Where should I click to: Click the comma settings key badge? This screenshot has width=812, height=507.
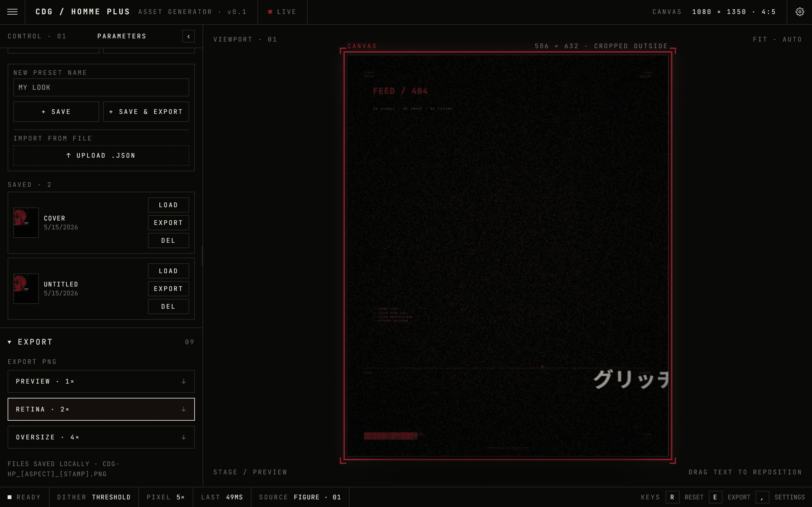(762, 497)
